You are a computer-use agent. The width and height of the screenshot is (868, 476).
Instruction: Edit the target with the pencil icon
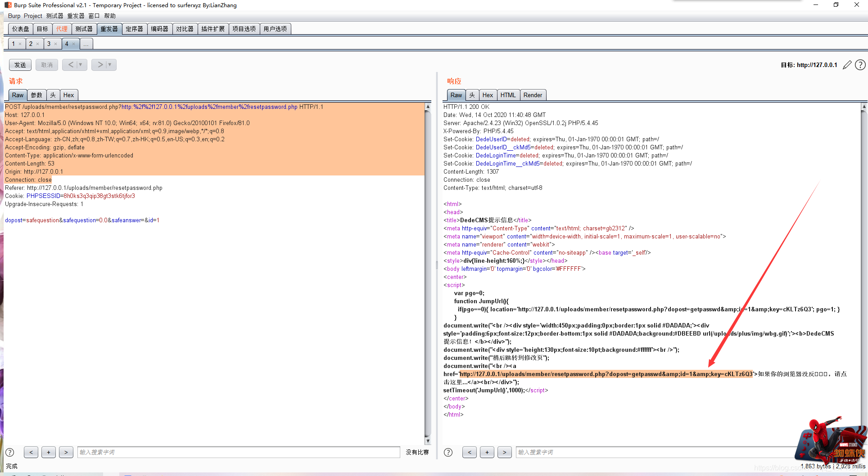coord(847,65)
